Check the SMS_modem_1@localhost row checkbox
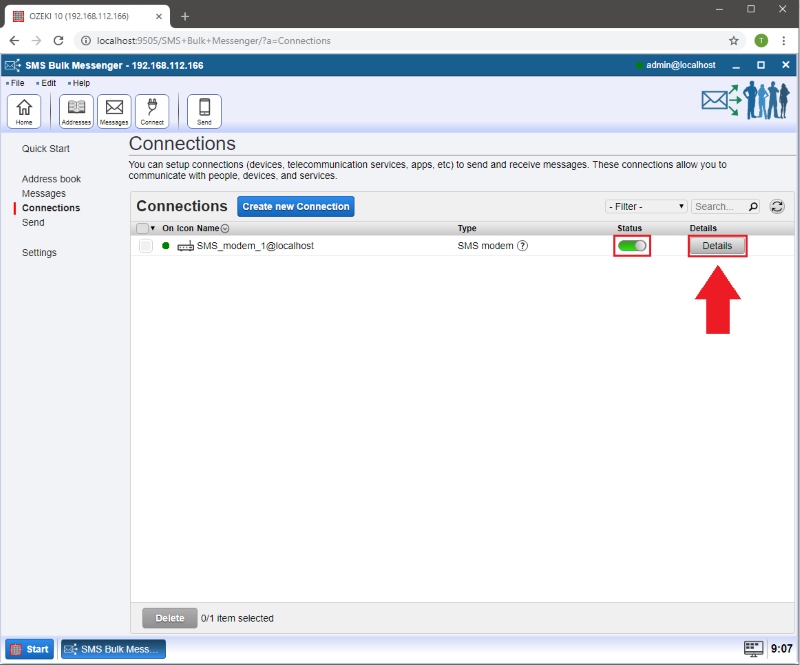The image size is (800, 665). [146, 246]
